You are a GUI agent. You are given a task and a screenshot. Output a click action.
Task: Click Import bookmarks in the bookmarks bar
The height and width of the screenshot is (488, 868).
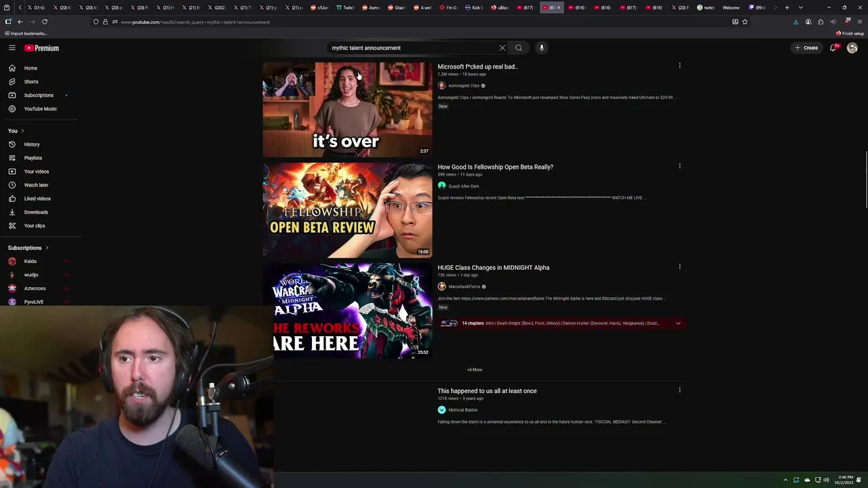click(x=25, y=33)
